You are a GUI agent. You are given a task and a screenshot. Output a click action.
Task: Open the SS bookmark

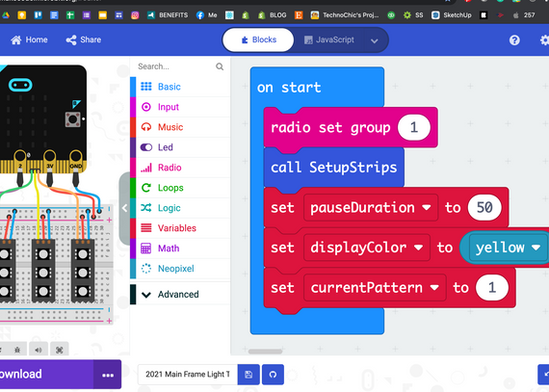[x=413, y=15]
